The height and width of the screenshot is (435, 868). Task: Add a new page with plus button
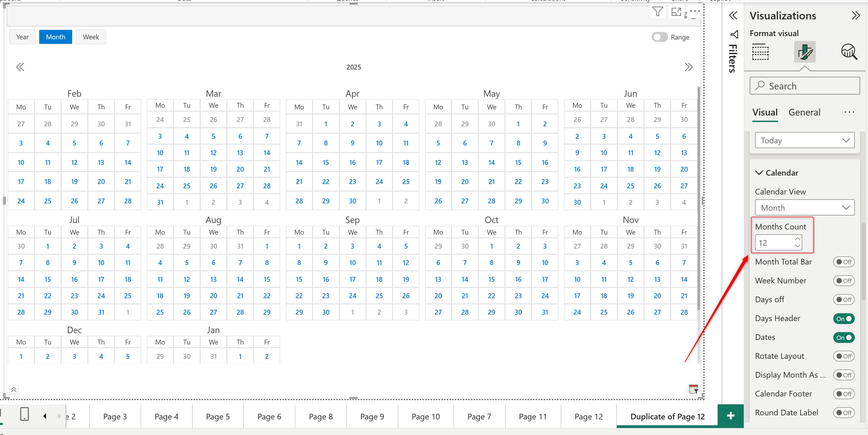point(730,416)
